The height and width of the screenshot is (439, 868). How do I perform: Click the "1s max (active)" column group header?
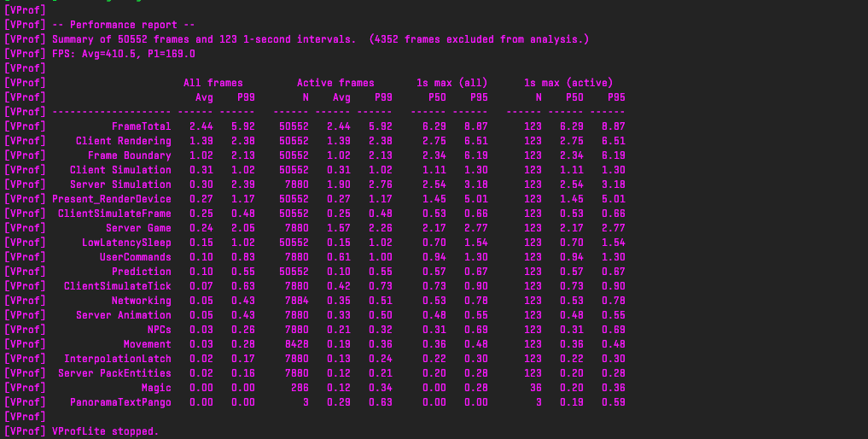568,83
